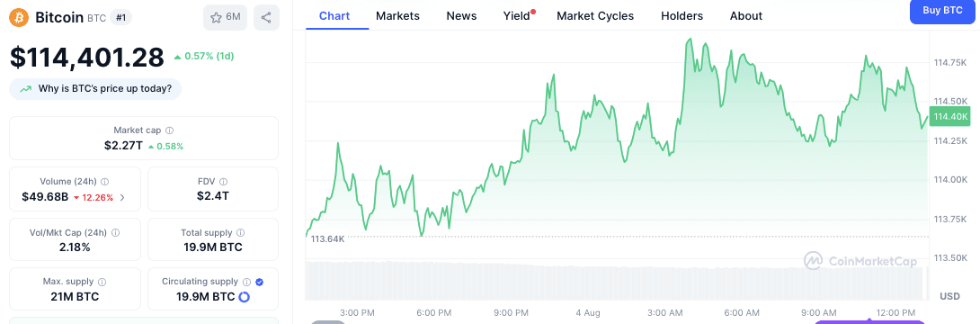Open the Yield tab
This screenshot has width=980, height=324.
coord(517,16)
